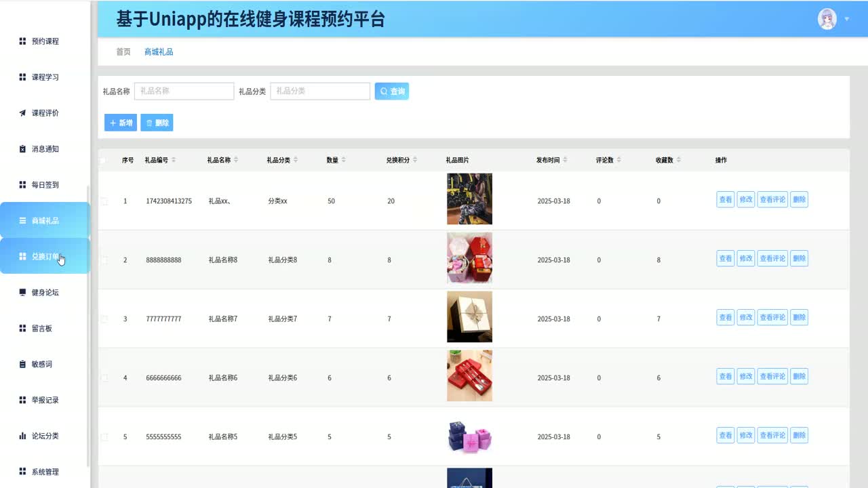This screenshot has width=868, height=488.
Task: Sort table by 发布时间 column
Action: click(565, 160)
